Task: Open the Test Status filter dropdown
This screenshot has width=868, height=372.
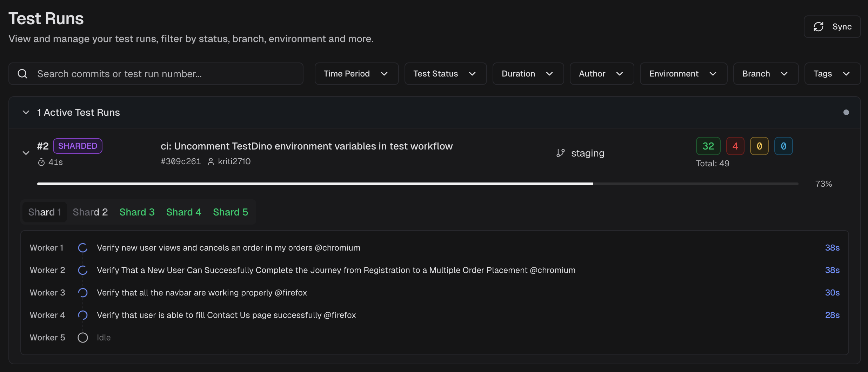Action: pyautogui.click(x=445, y=74)
